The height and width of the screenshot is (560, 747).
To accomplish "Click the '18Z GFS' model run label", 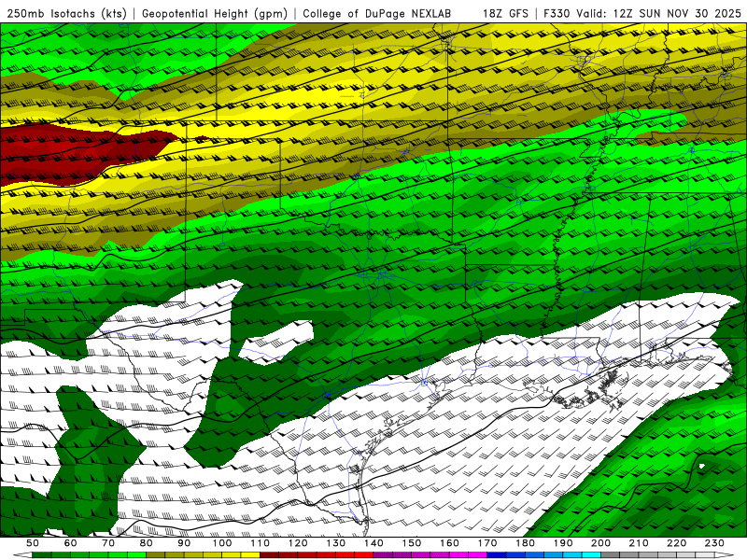I will (505, 13).
